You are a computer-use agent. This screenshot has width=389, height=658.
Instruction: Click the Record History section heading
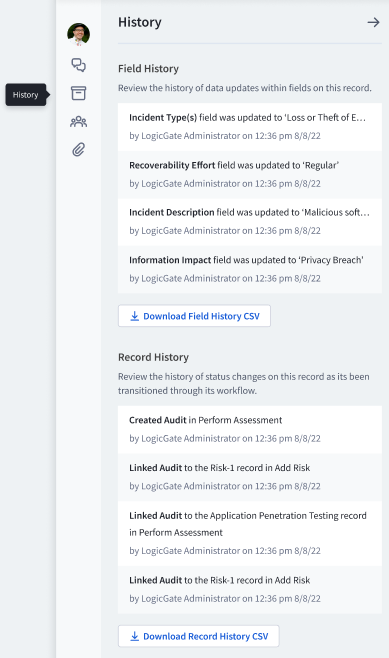(x=153, y=357)
